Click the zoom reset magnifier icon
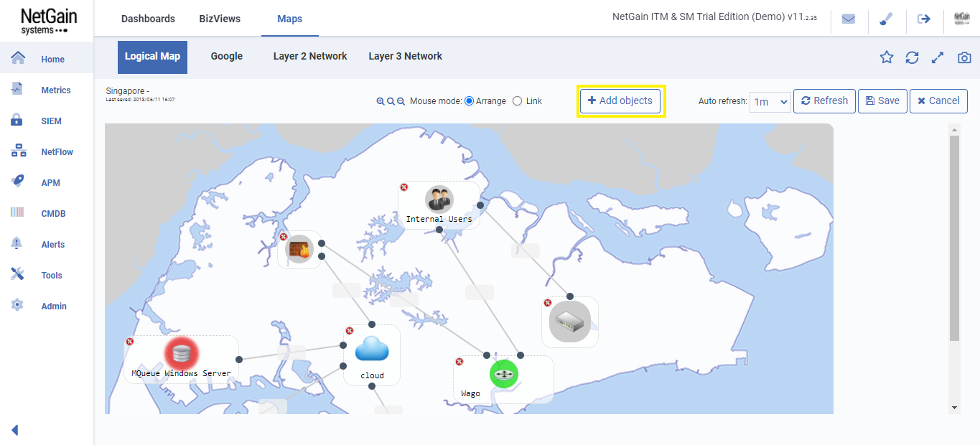 pyautogui.click(x=391, y=101)
